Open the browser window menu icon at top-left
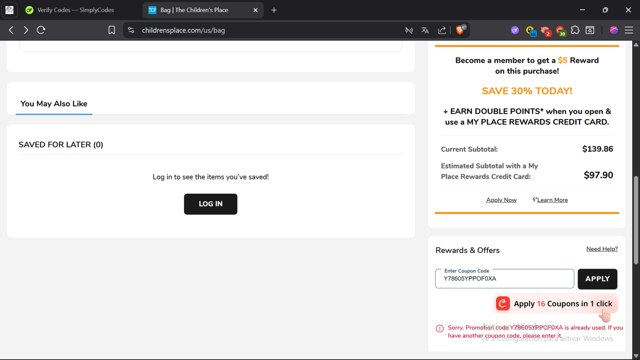This screenshot has width=640, height=360. pyautogui.click(x=9, y=10)
